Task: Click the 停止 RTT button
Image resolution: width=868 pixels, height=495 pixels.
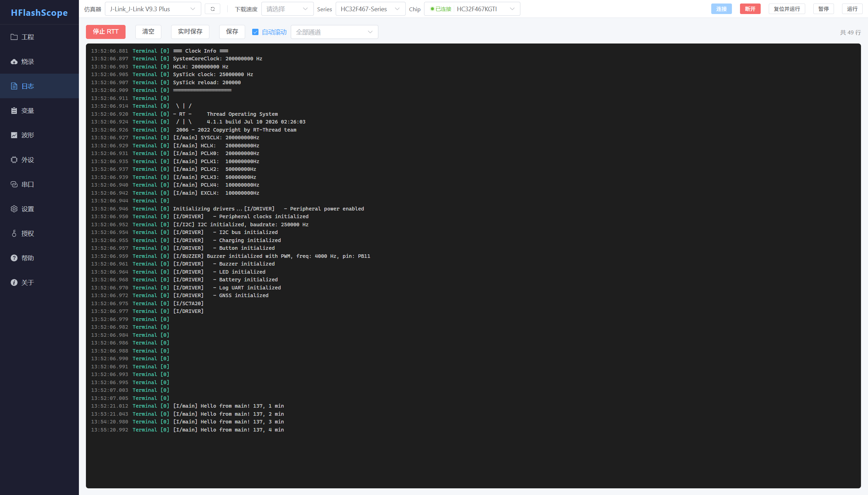Action: point(106,32)
